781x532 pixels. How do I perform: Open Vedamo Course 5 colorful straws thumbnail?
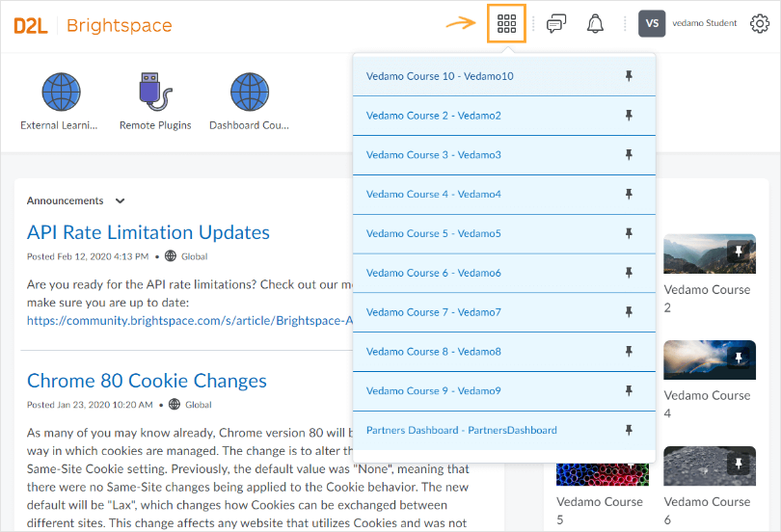click(x=603, y=474)
